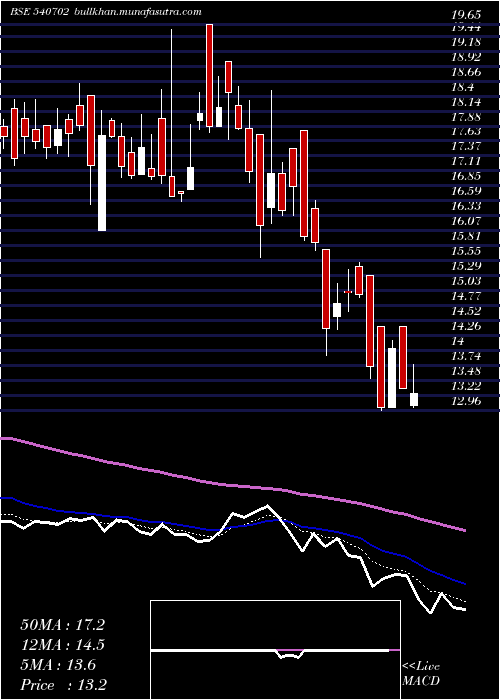The height and width of the screenshot is (700, 500).
Task: Select the 18.92 price axis label
Action: click(466, 57)
